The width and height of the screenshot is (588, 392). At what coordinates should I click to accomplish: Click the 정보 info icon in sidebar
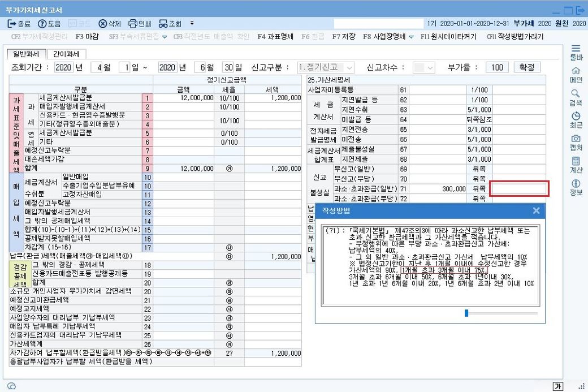576,183
